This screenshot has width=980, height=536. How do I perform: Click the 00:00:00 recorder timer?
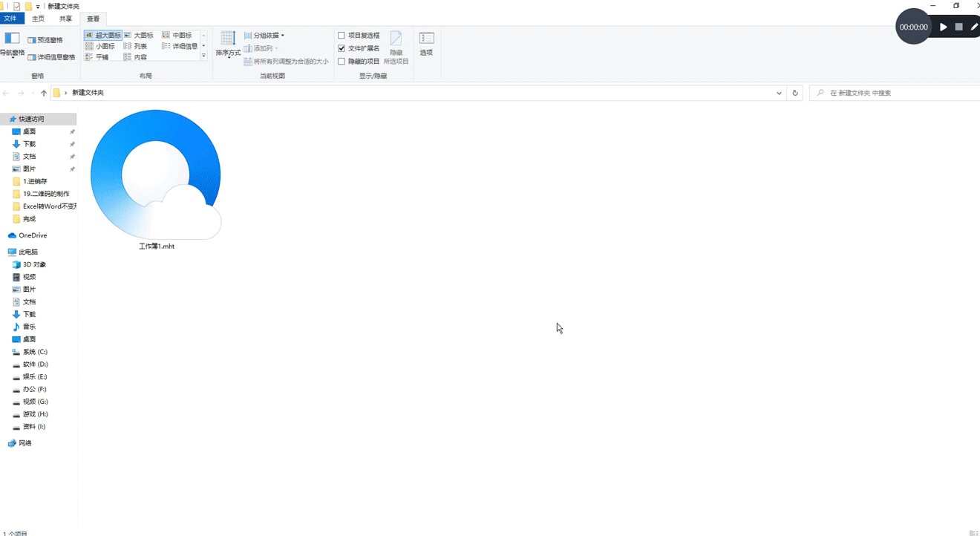click(x=914, y=27)
